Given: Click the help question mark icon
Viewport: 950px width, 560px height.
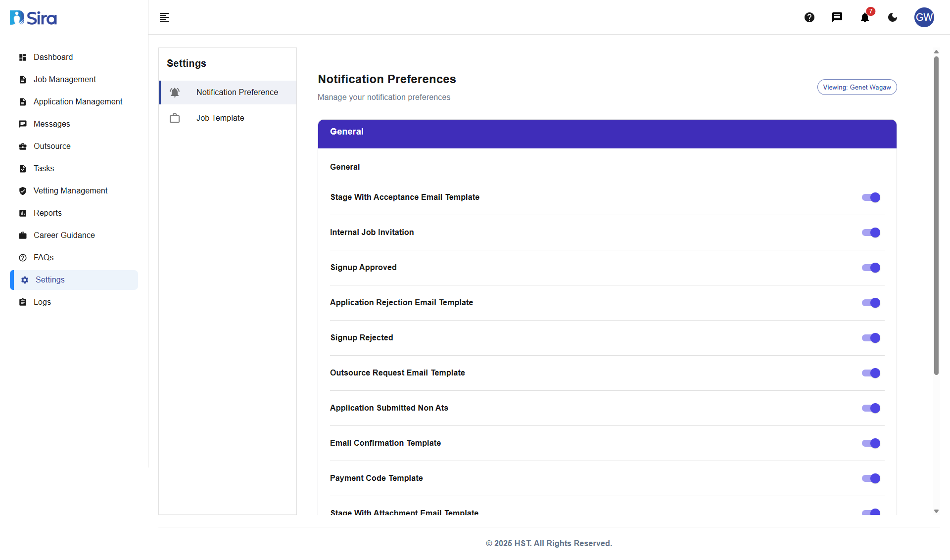Looking at the screenshot, I should [x=809, y=17].
